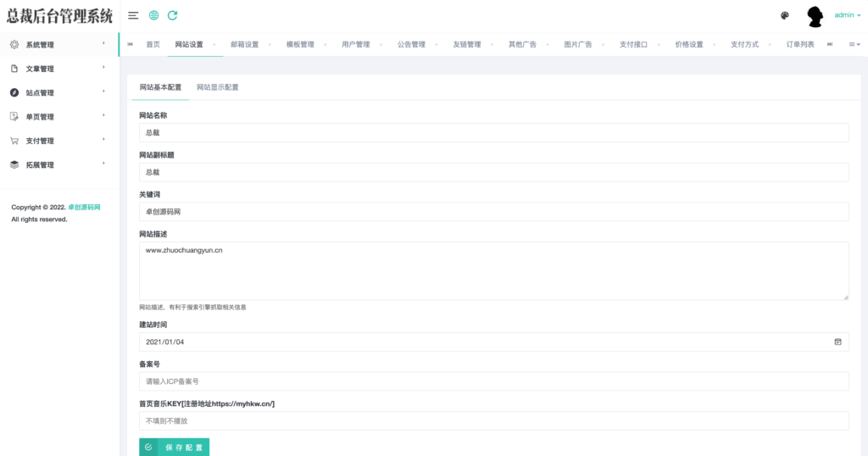Close the 用户管理 tab
The height and width of the screenshot is (456, 868).
[x=381, y=44]
